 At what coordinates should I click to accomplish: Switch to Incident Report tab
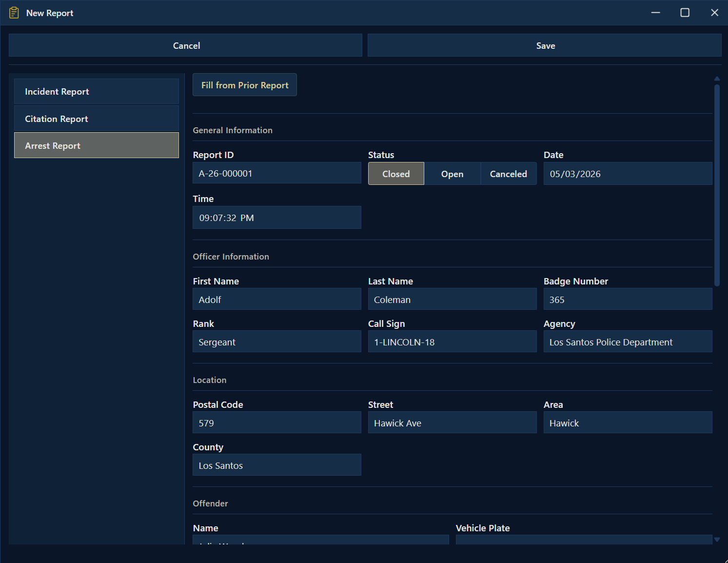click(x=97, y=91)
